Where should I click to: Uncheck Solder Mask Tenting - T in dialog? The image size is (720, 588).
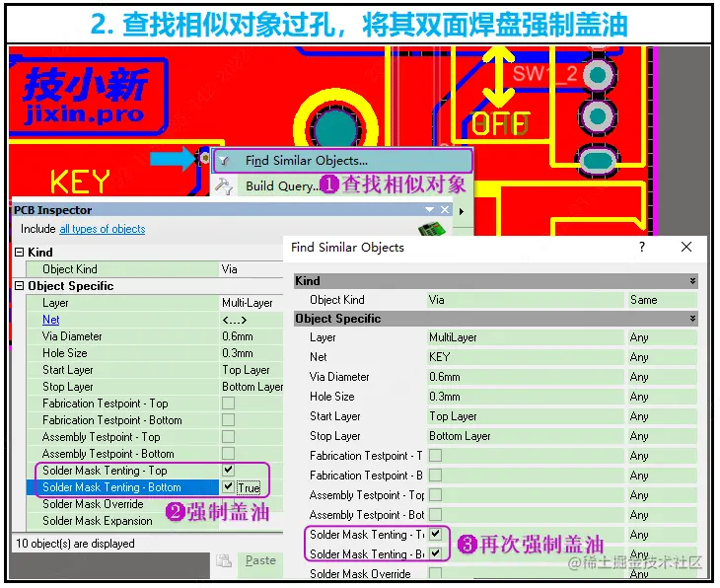[435, 535]
